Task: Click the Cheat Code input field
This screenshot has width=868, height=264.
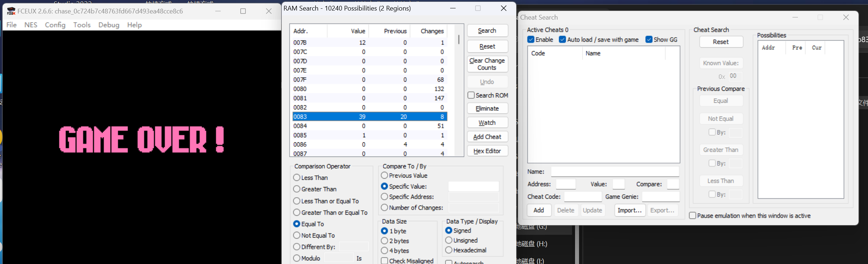Action: point(583,196)
